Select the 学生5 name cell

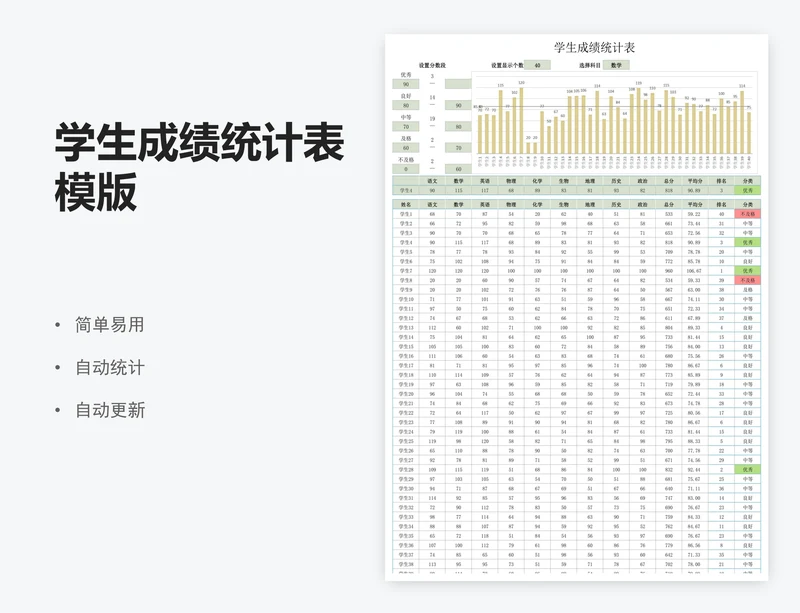[x=406, y=252]
